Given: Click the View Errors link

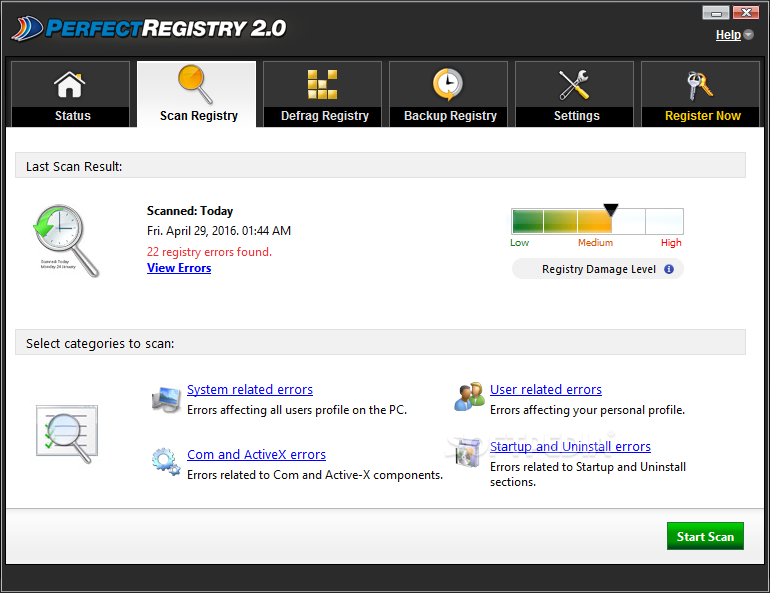Looking at the screenshot, I should click(179, 268).
